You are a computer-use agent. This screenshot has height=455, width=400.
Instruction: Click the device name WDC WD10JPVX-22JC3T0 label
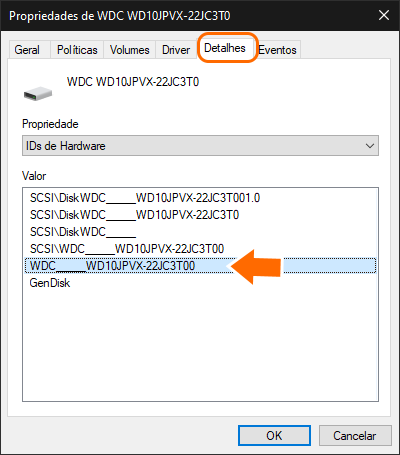click(x=133, y=82)
